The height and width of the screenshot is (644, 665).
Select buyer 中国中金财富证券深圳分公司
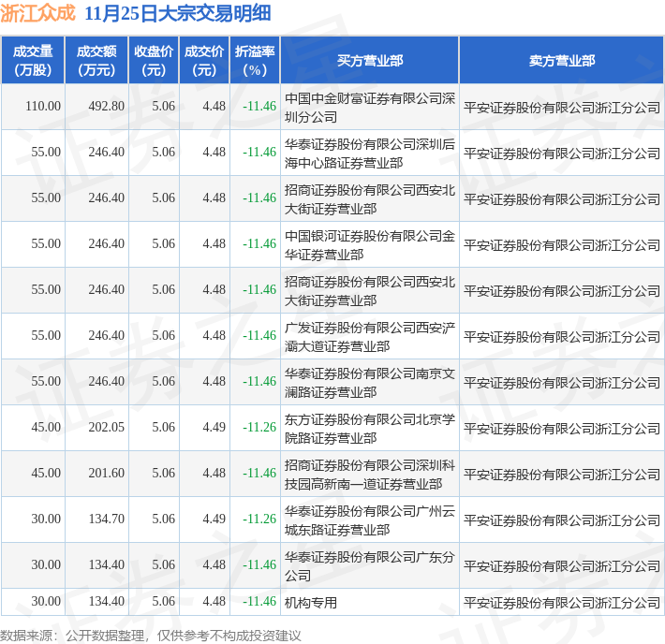tap(369, 107)
